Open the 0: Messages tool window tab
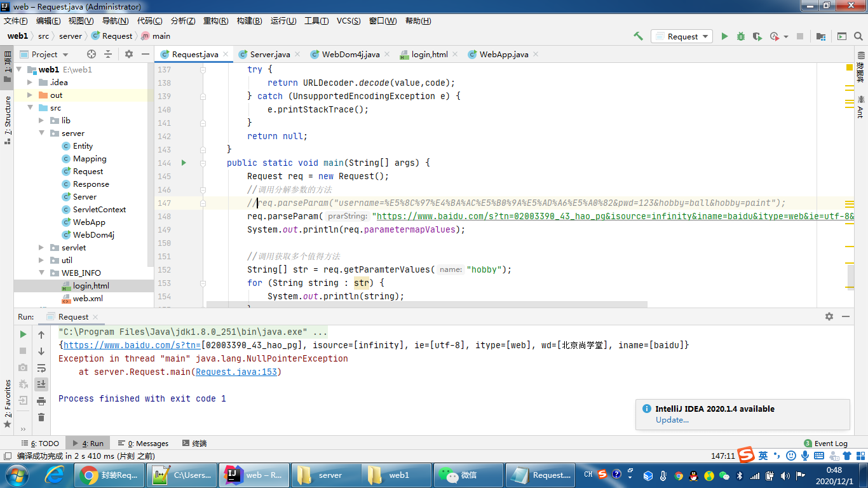This screenshot has width=868, height=488. [142, 443]
